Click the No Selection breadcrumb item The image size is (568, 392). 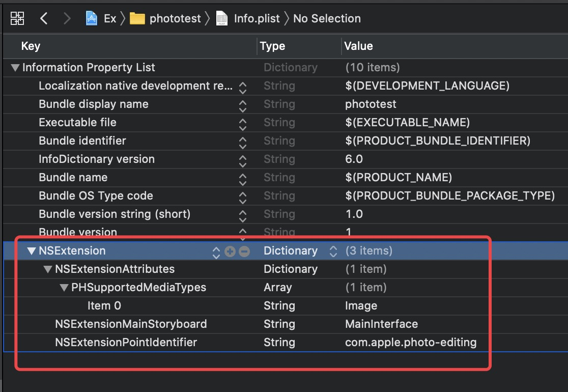coord(327,19)
